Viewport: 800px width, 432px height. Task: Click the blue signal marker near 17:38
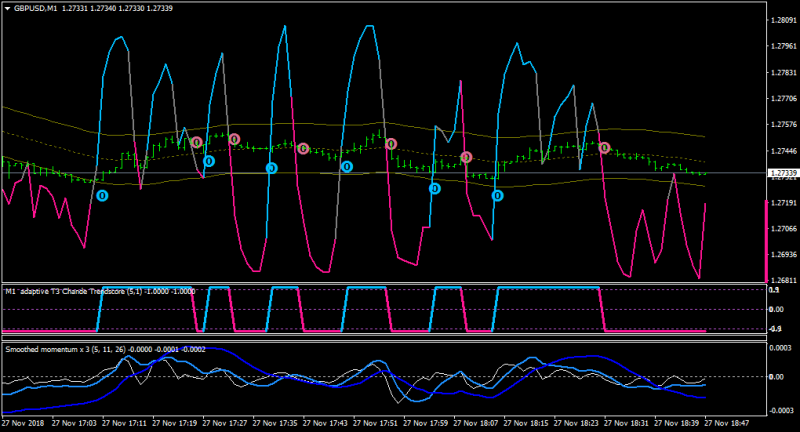[x=271, y=168]
